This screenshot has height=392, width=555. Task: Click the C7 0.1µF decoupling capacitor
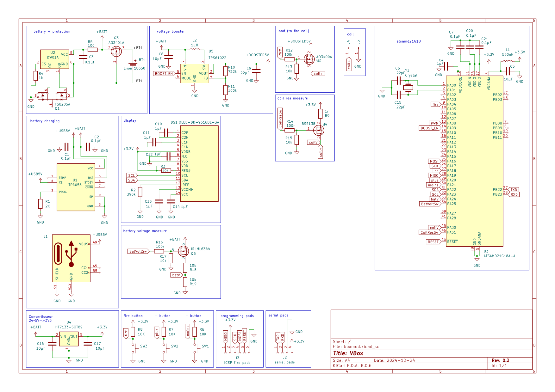tap(460, 47)
